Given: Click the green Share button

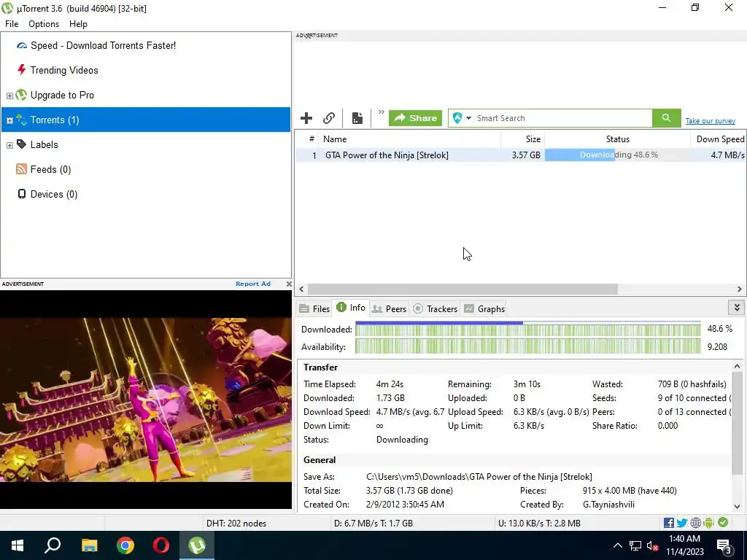Looking at the screenshot, I should [415, 118].
